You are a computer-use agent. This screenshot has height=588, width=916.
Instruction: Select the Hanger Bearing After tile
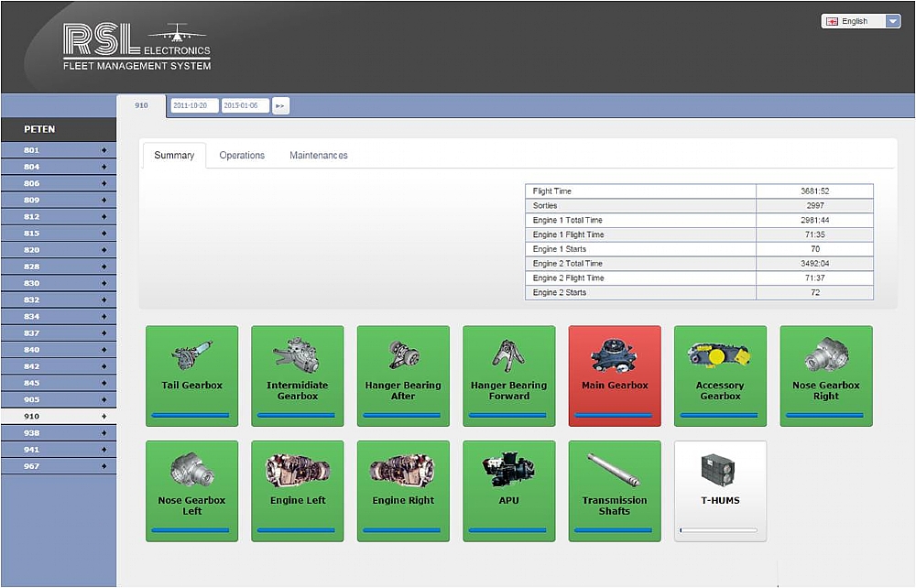click(x=404, y=376)
